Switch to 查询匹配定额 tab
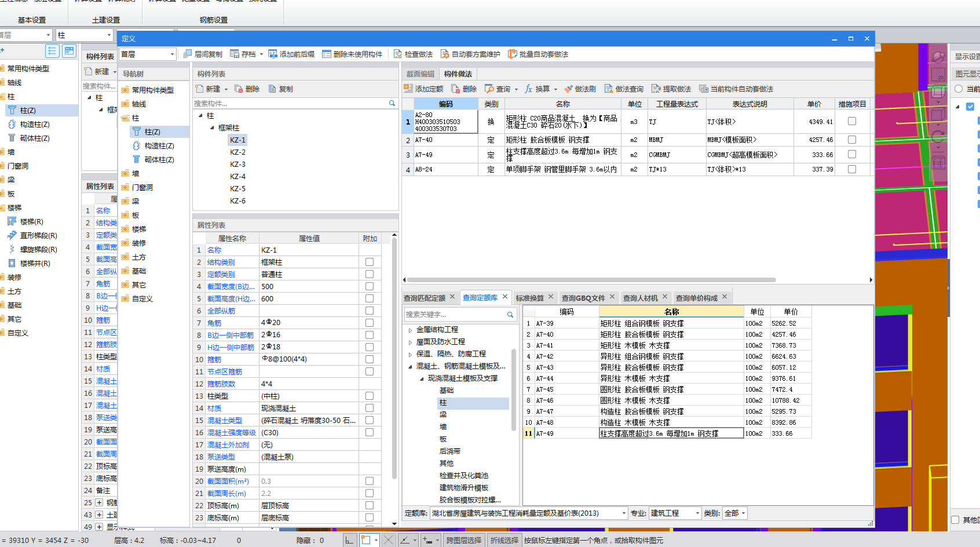 [x=425, y=298]
